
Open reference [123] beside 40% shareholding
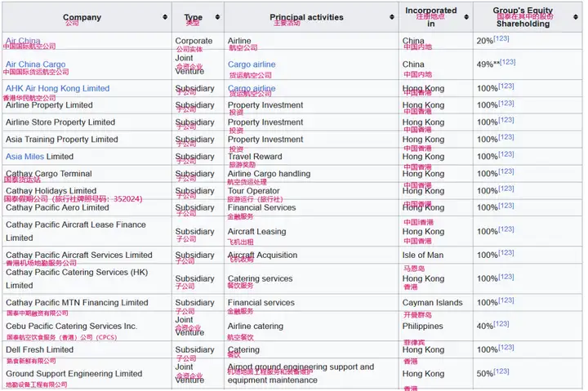tap(501, 324)
